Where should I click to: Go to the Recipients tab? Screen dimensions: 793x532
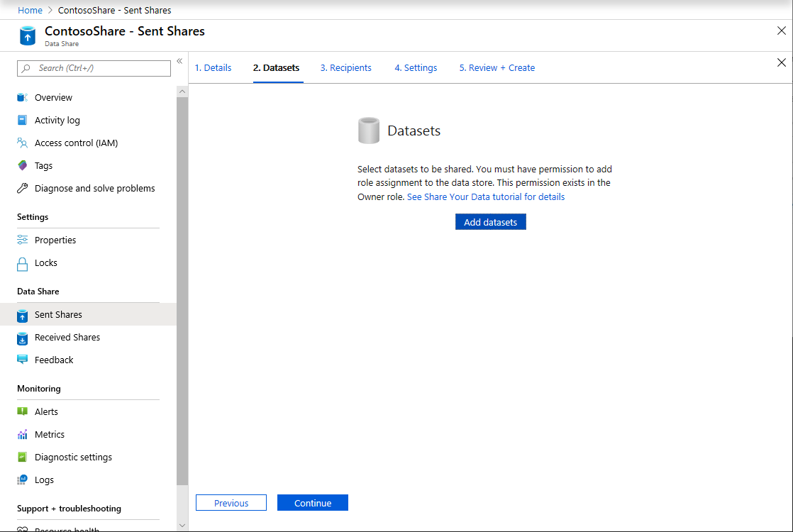click(345, 67)
